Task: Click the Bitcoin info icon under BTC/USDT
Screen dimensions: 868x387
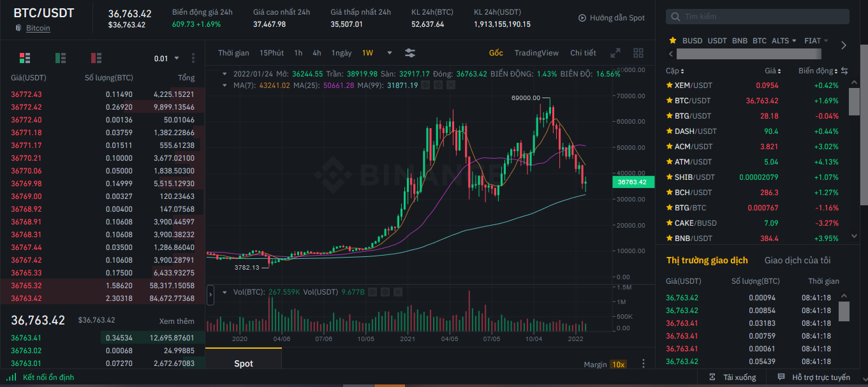Action: click(18, 28)
